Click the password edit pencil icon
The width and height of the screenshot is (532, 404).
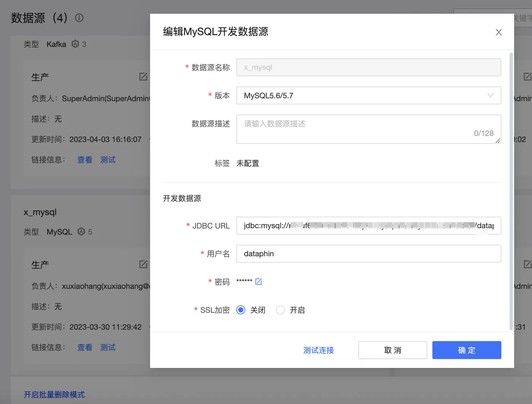[x=258, y=281]
